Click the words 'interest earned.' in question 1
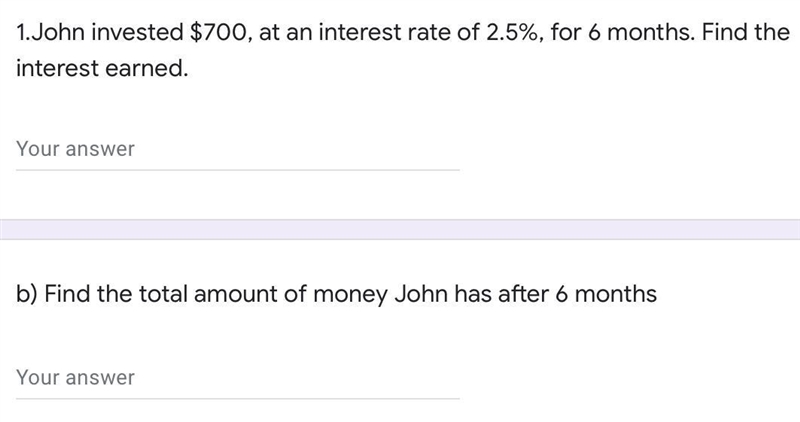Viewport: 800px width, 422px height. tap(102, 68)
